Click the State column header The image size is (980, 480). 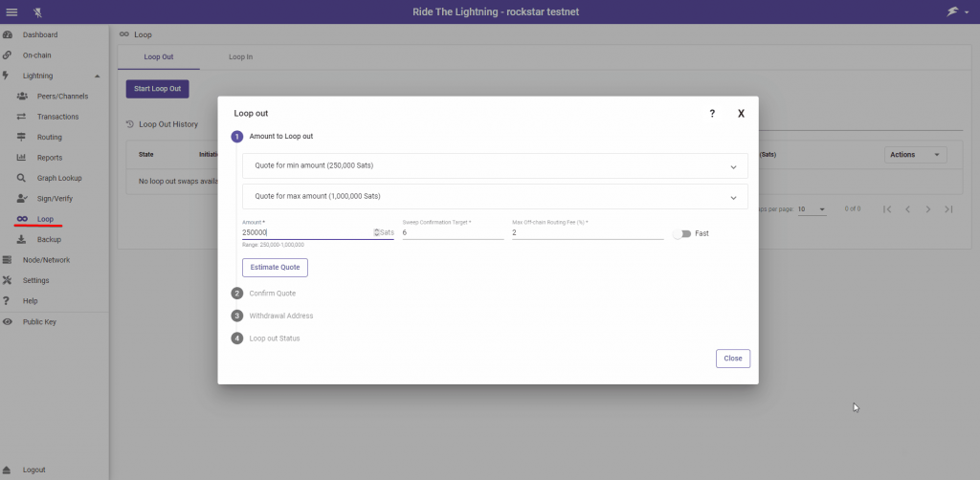145,154
